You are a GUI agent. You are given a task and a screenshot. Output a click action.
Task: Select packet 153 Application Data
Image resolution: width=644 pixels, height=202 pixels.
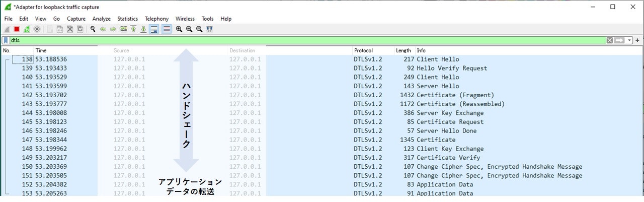[x=322, y=193]
